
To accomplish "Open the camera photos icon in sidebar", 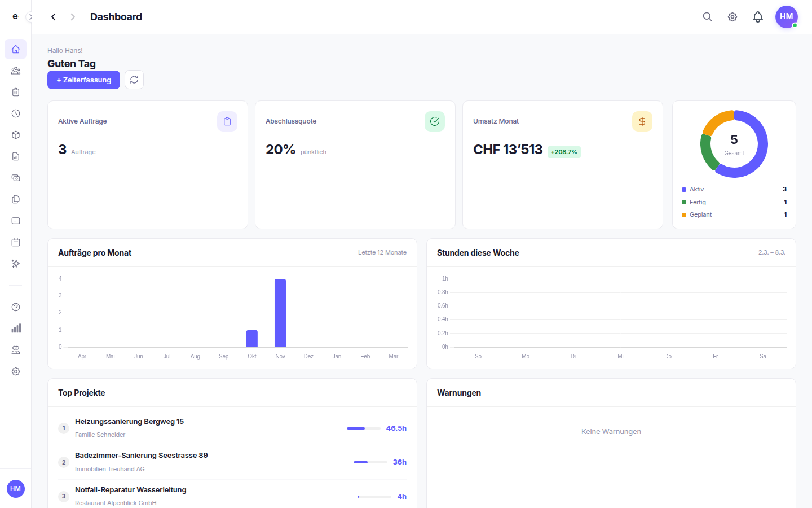I will tap(16, 178).
